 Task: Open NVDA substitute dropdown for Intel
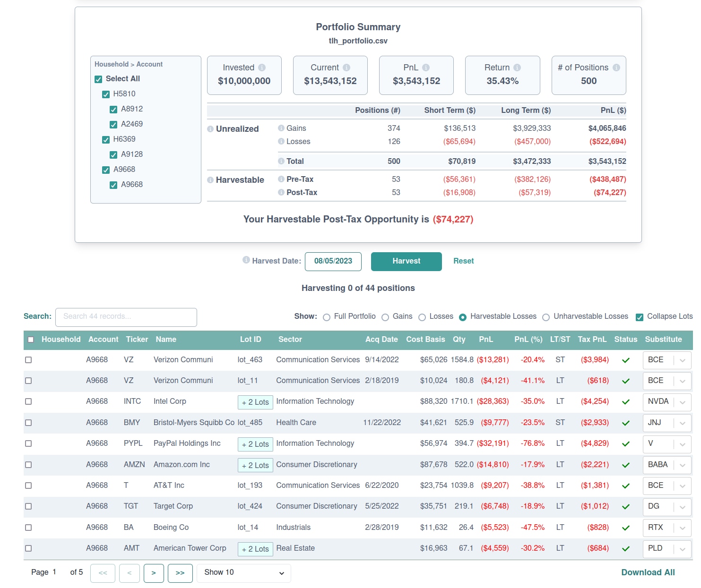[x=667, y=402]
